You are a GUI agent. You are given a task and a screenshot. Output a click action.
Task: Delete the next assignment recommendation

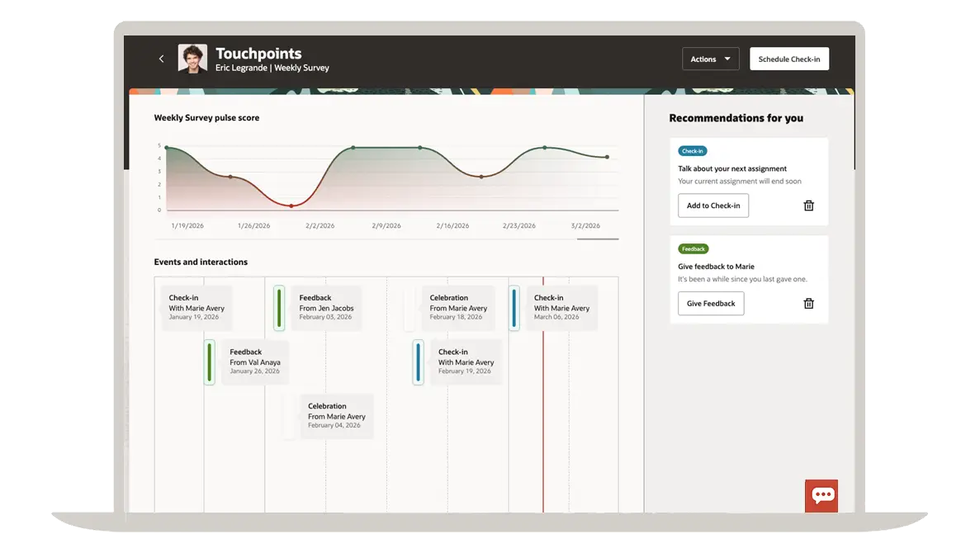coord(808,206)
